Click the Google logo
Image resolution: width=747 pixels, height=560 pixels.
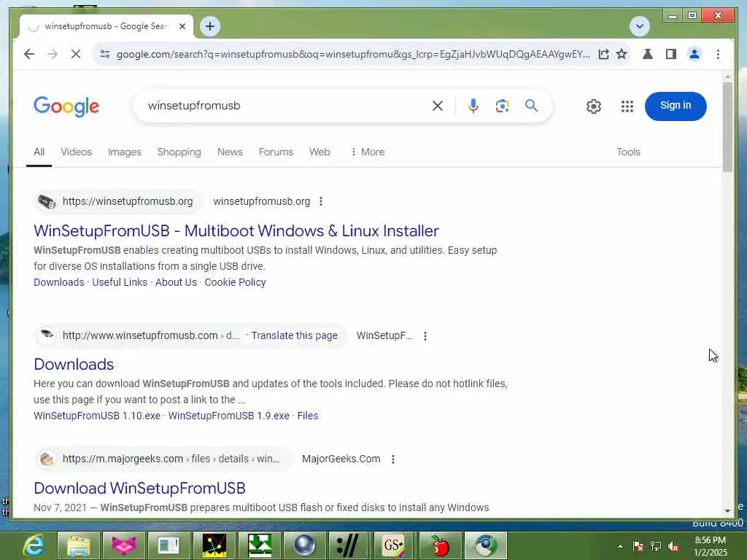click(66, 106)
